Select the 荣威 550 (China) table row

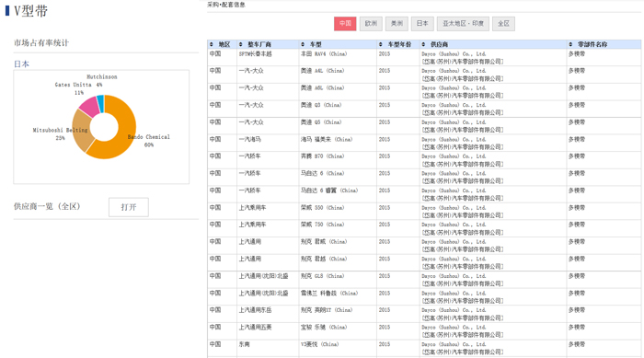pos(424,212)
